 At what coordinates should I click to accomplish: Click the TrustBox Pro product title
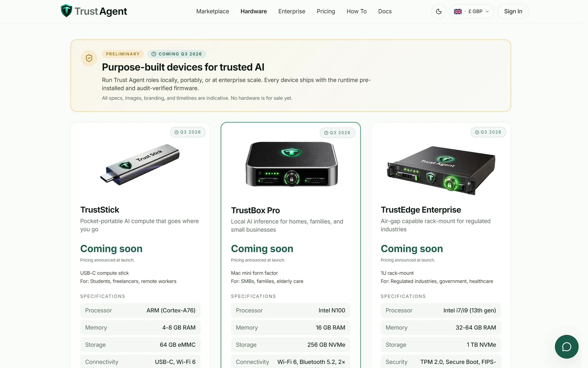(x=255, y=210)
